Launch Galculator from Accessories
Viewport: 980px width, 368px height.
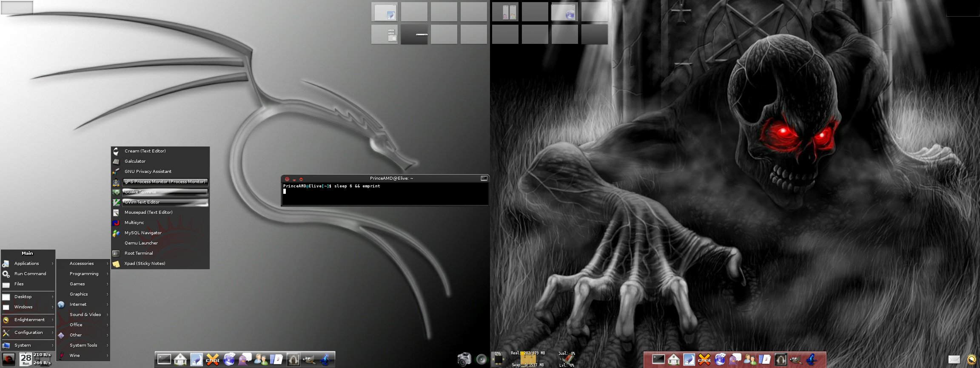(160, 161)
